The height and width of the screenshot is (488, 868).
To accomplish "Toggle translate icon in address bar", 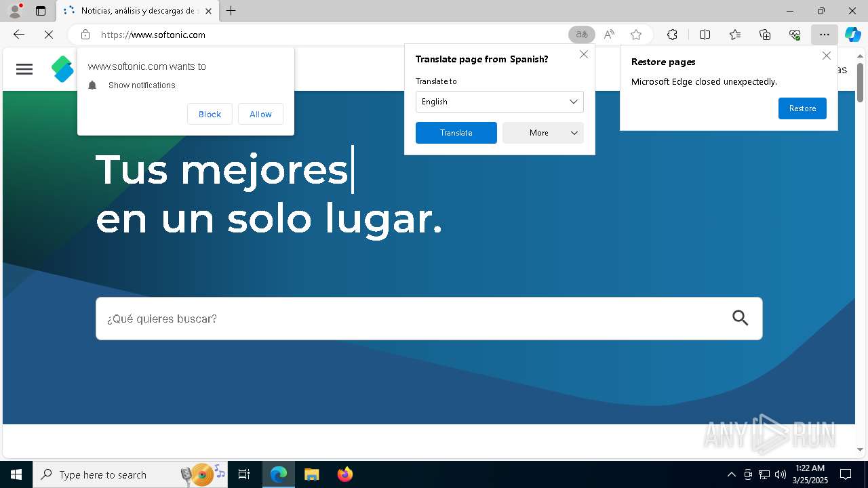I will coord(581,35).
